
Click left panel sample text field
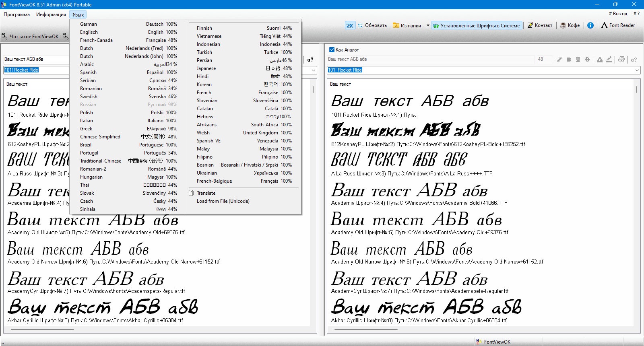pyautogui.click(x=36, y=59)
